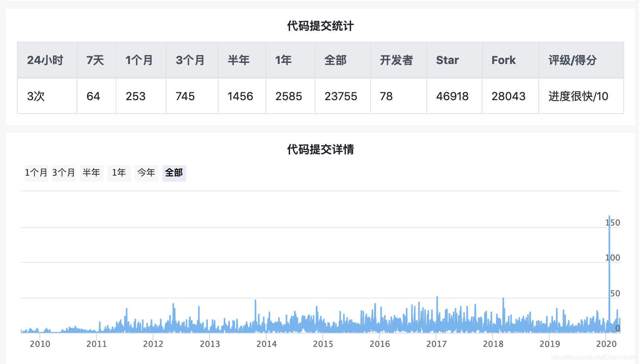Click the value 253 cell

pos(141,96)
